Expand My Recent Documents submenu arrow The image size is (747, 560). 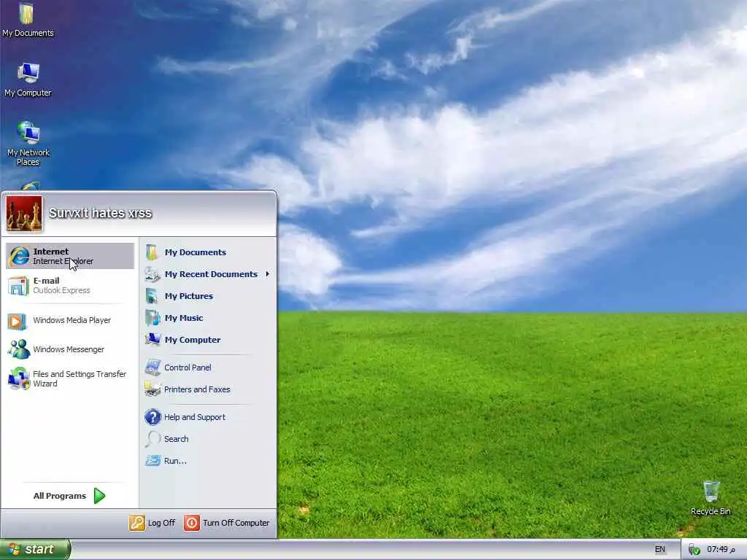click(268, 274)
